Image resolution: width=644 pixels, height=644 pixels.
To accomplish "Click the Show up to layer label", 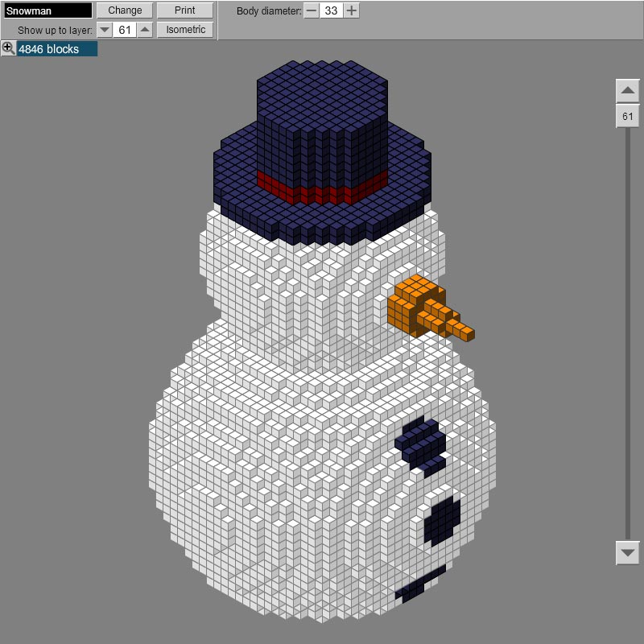I will coord(55,31).
